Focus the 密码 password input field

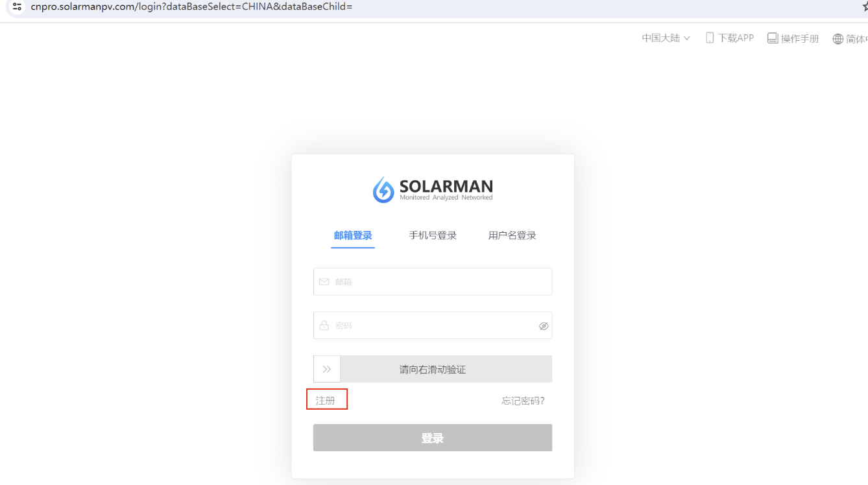tap(433, 325)
